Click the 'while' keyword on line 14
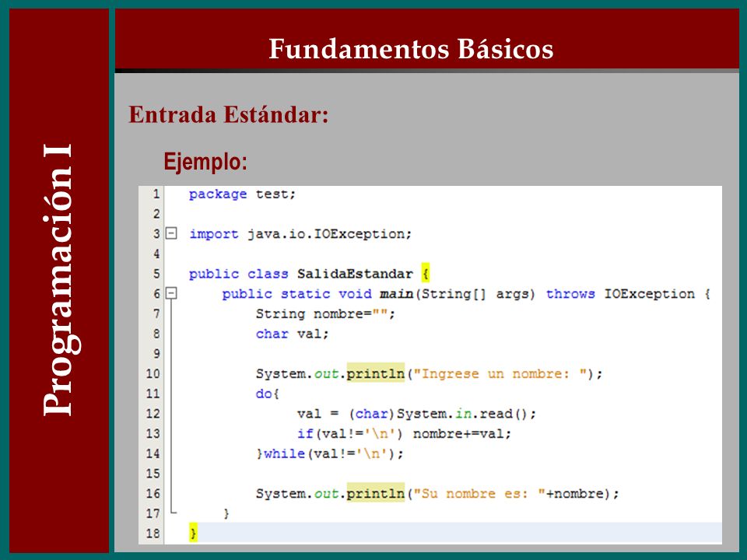The image size is (747, 560). 285,453
